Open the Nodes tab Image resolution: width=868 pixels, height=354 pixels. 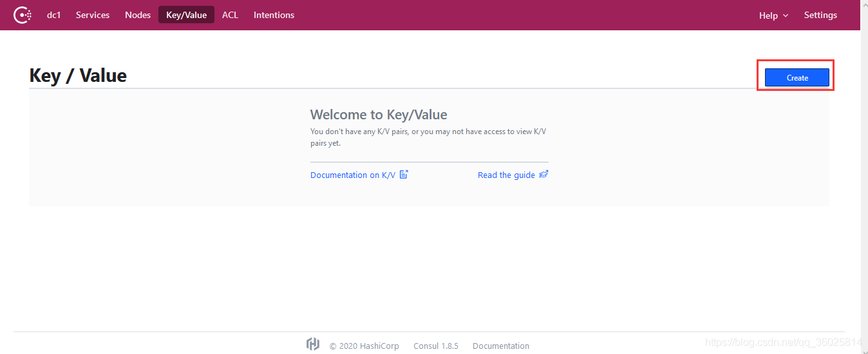coord(138,15)
